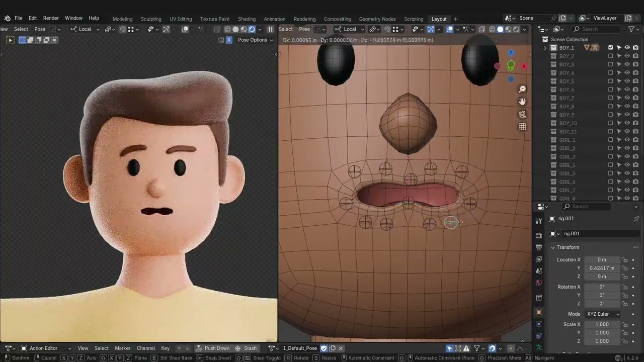The height and width of the screenshot is (362, 644).
Task: Open Action Editor mode dropdown
Action: click(46, 348)
